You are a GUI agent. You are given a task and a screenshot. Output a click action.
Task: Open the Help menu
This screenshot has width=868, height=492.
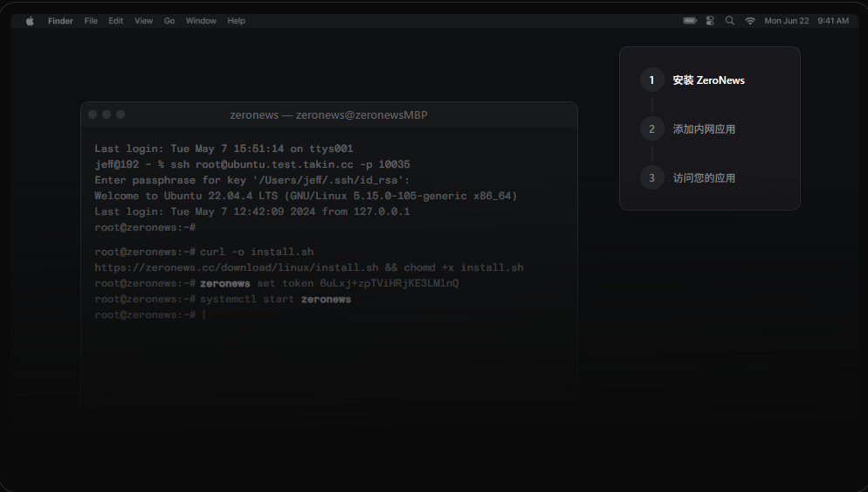237,21
